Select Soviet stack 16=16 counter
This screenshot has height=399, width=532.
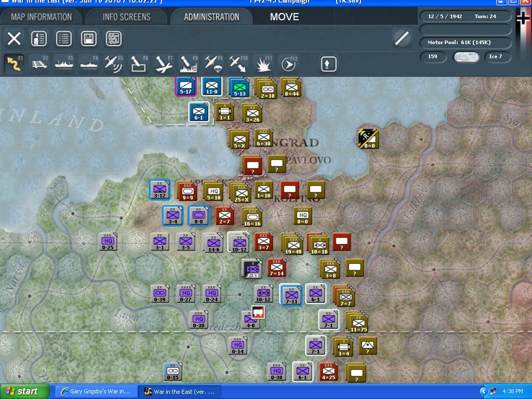[x=252, y=217]
